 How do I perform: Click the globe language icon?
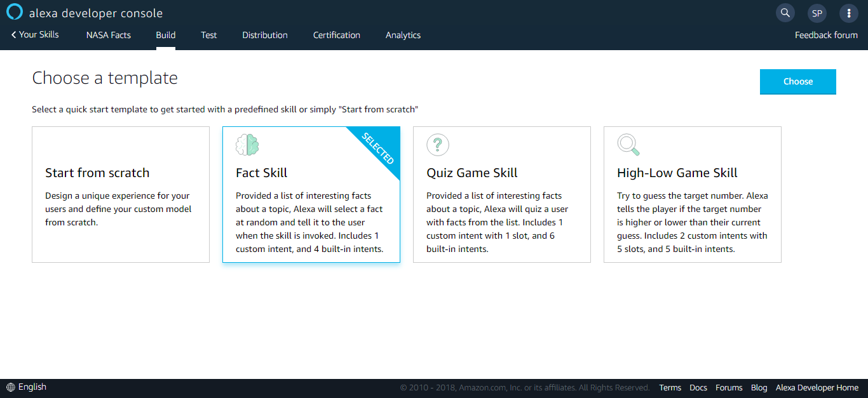coord(11,387)
